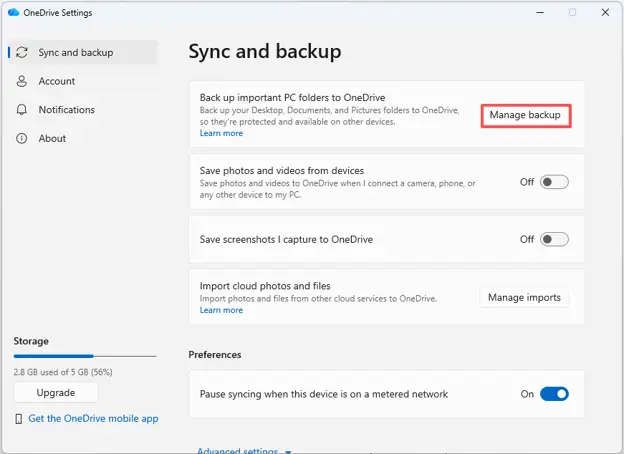
Task: Click the Storage label in sidebar
Action: (x=31, y=341)
